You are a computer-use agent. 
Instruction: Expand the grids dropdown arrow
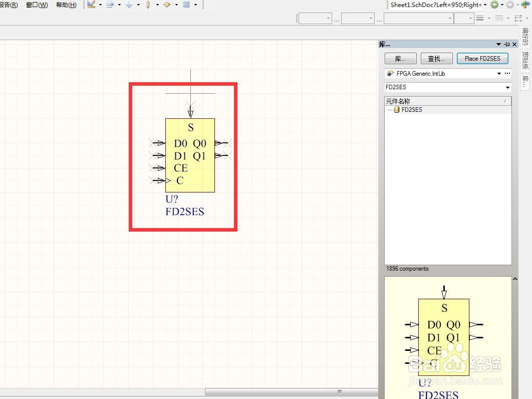point(195,5)
